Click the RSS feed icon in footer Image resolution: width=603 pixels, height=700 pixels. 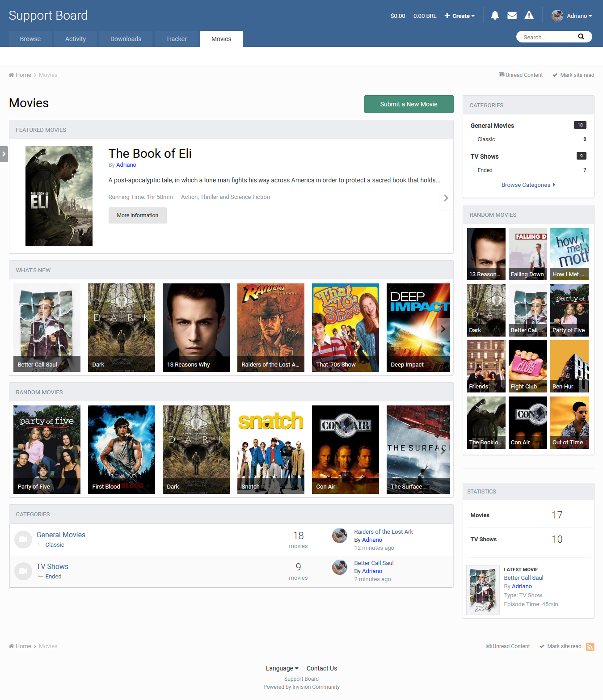pyautogui.click(x=590, y=647)
